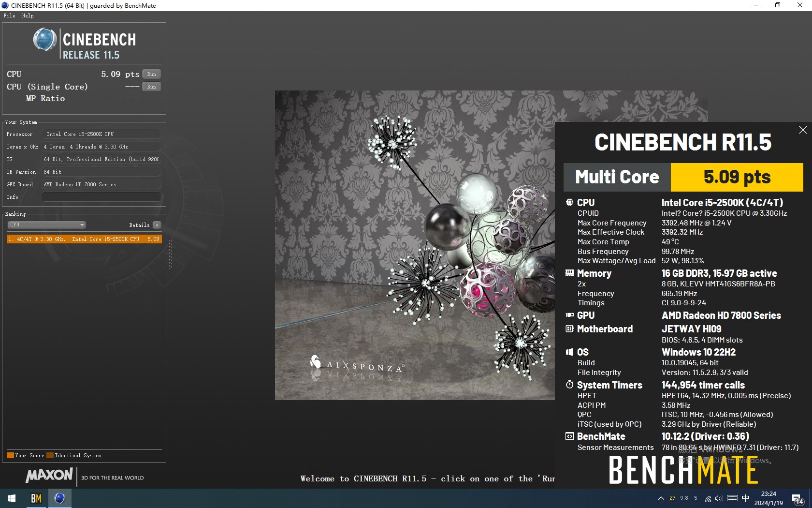Open the File menu

tap(9, 15)
